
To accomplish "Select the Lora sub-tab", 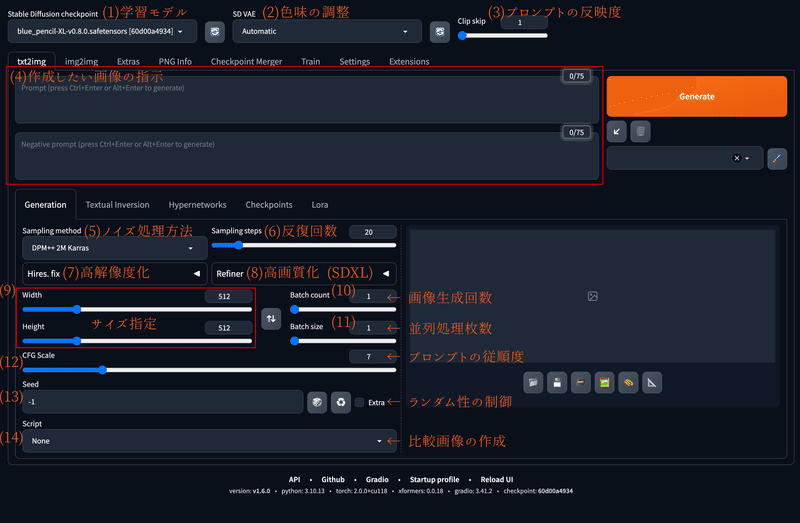I will 320,205.
